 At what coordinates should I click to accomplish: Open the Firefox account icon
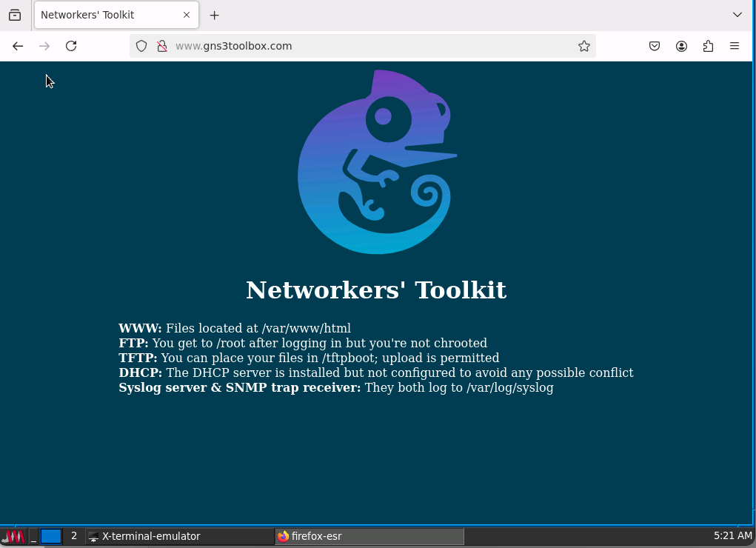[x=681, y=46]
